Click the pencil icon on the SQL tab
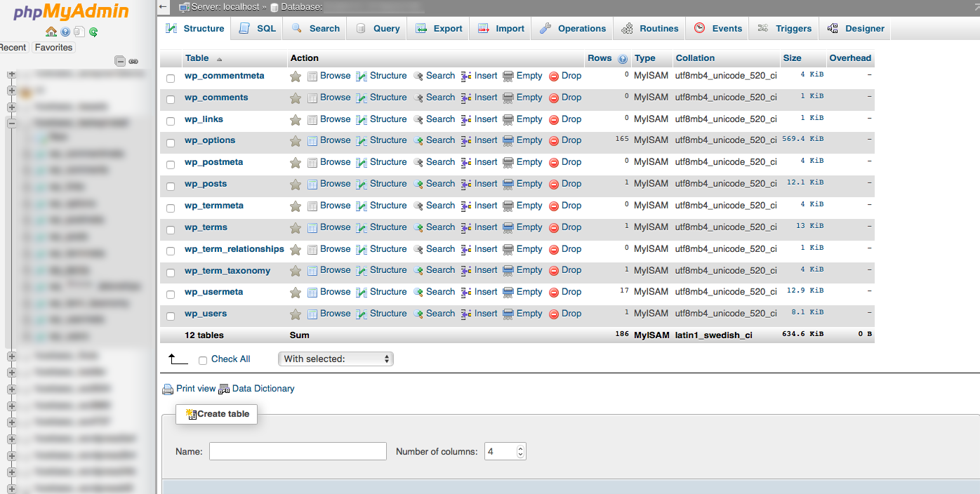Image resolution: width=980 pixels, height=494 pixels. (x=244, y=28)
